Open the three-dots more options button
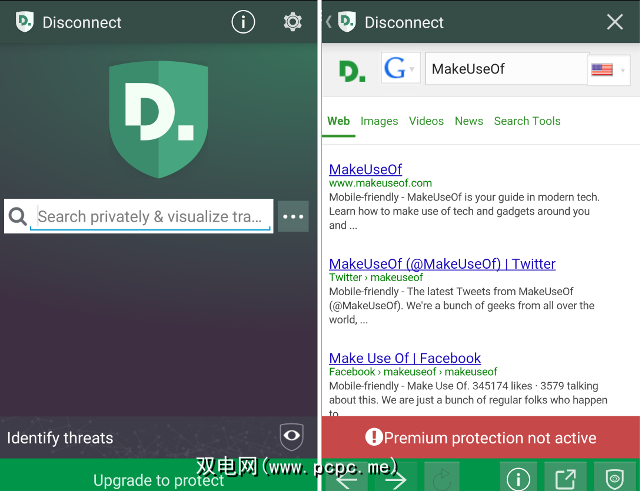 293,216
